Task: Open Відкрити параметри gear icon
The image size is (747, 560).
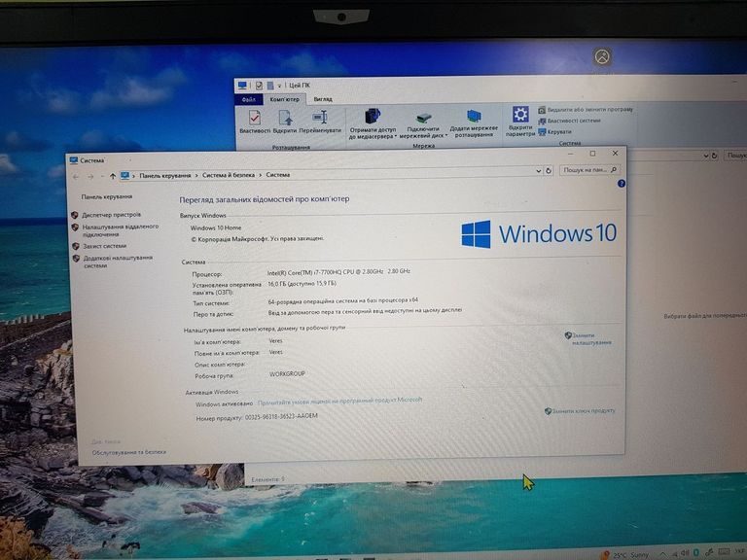Action: point(520,121)
